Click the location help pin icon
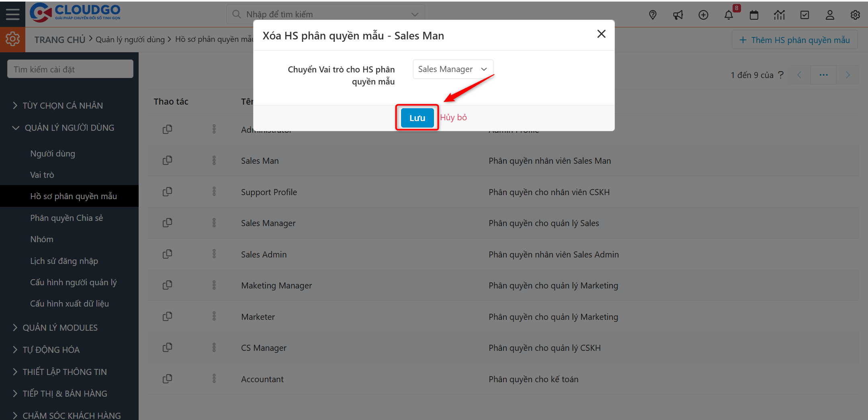 (653, 15)
